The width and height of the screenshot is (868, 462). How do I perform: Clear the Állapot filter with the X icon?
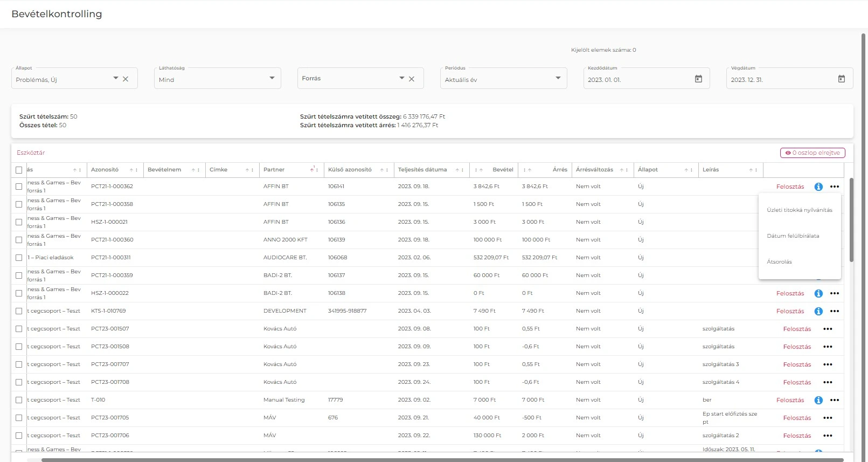click(x=126, y=79)
